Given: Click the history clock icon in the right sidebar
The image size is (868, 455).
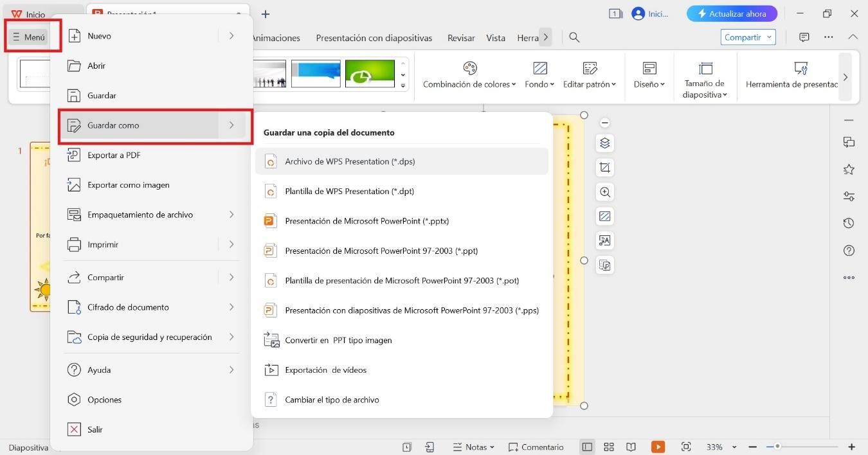Looking at the screenshot, I should click(x=849, y=223).
